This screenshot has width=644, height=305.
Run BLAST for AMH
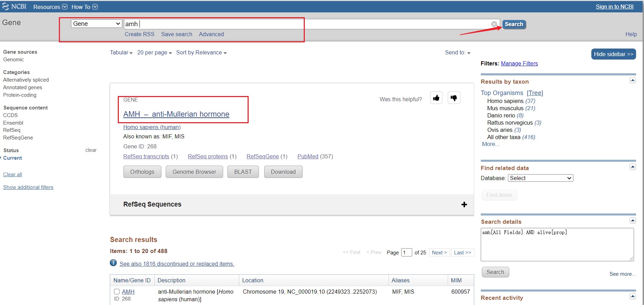coord(243,172)
